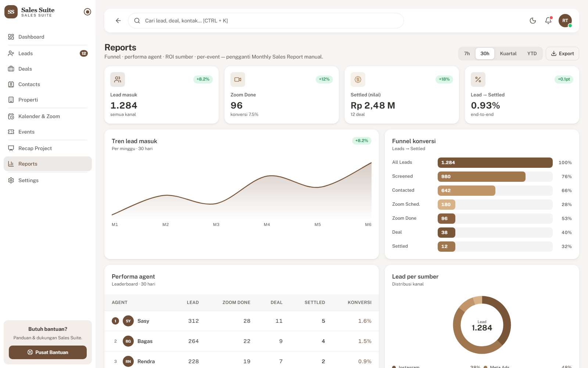Click the +0.1pt badge
This screenshot has height=368, width=588.
pos(564,79)
